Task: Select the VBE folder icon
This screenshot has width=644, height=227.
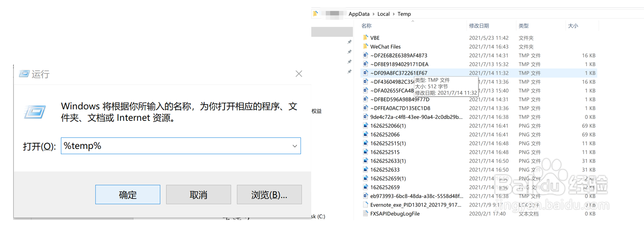Action: [365, 38]
